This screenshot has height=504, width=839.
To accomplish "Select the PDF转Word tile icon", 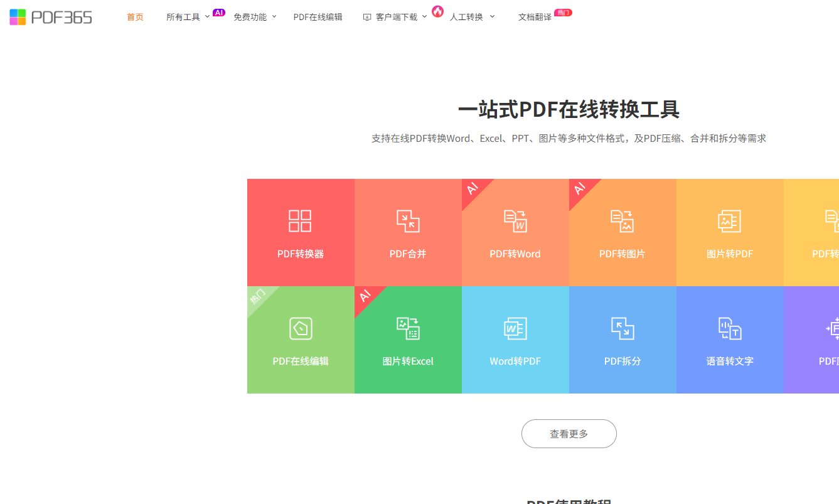I will 515,221.
